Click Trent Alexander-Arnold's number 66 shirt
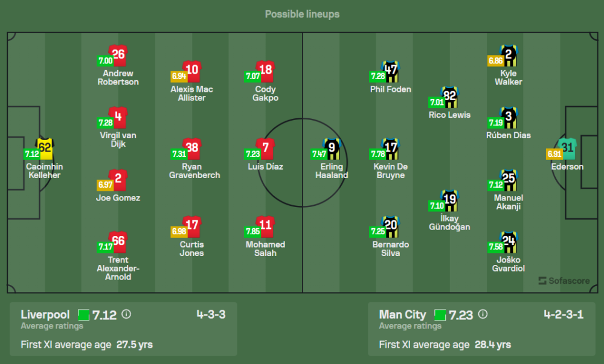 click(118, 241)
